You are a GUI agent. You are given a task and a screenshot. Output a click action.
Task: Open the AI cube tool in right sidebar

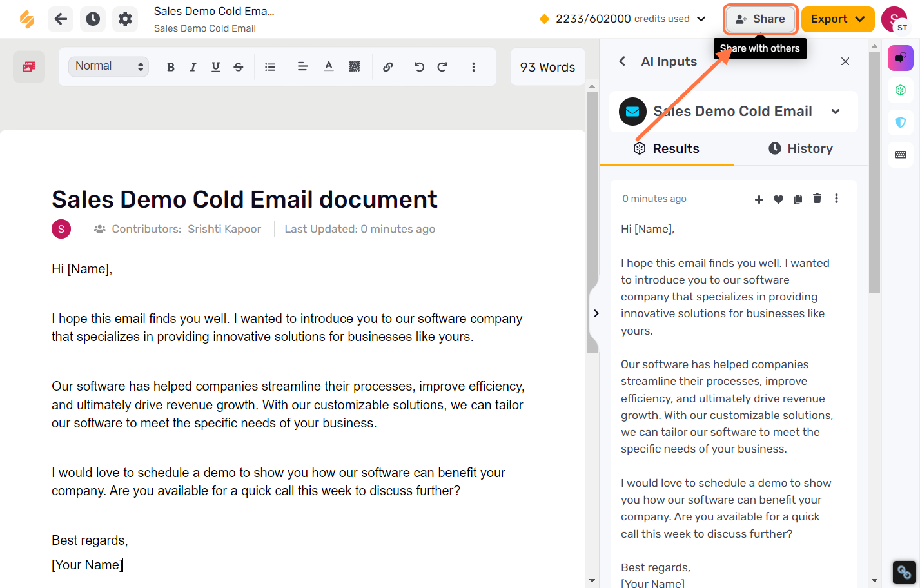tap(901, 90)
